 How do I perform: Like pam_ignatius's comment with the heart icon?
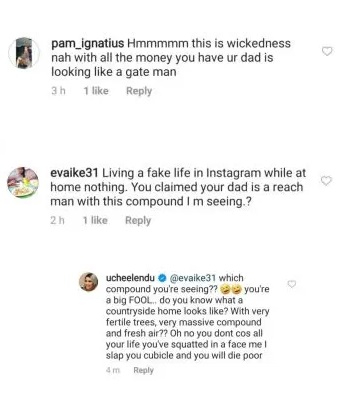(x=327, y=51)
